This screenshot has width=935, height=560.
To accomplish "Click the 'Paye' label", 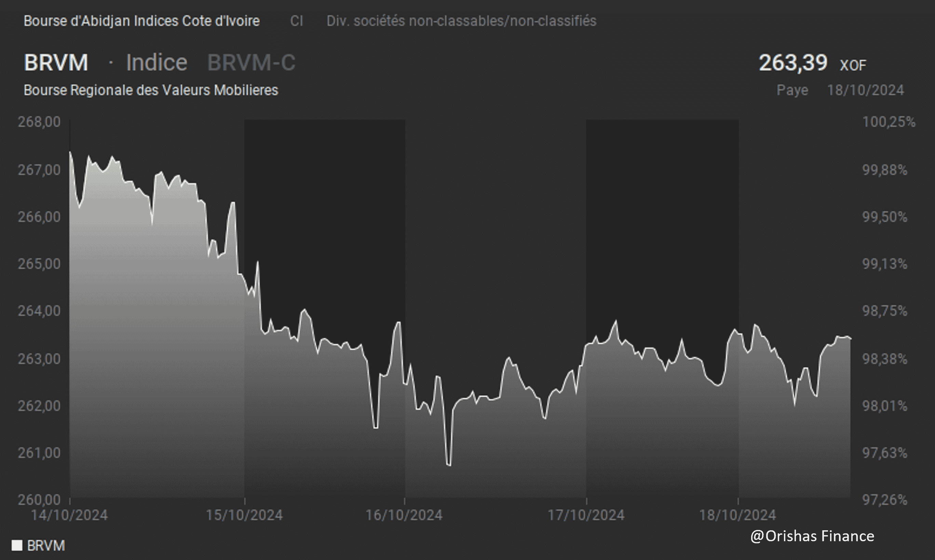I will click(x=792, y=90).
